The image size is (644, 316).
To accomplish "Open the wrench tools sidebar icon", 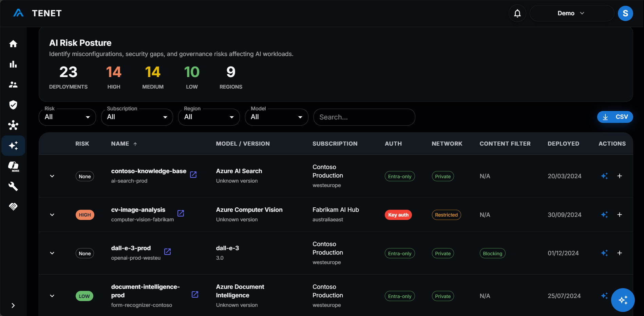I will 13,186.
